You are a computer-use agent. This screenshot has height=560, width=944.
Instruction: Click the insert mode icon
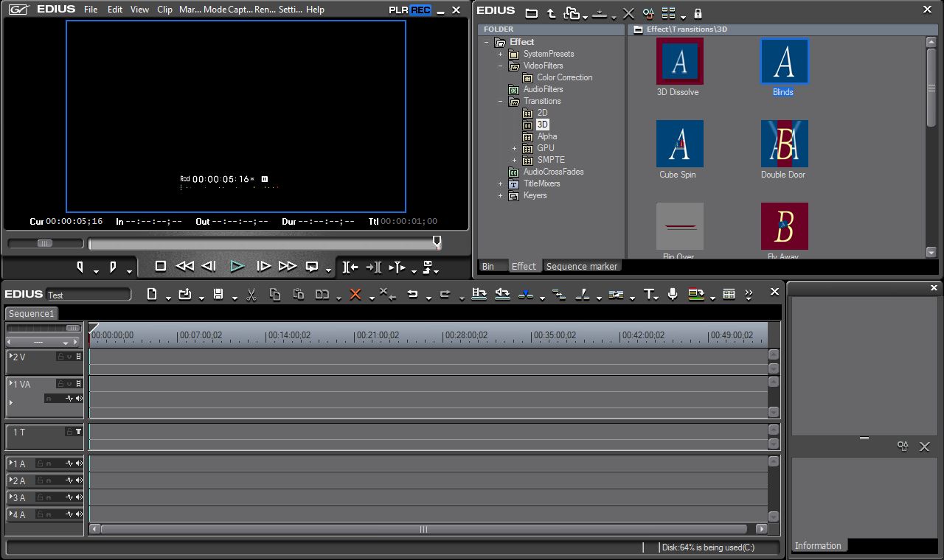pyautogui.click(x=479, y=294)
